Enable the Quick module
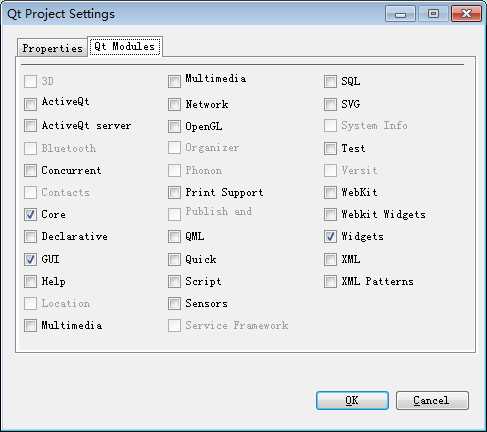The image size is (487, 432). pos(174,259)
